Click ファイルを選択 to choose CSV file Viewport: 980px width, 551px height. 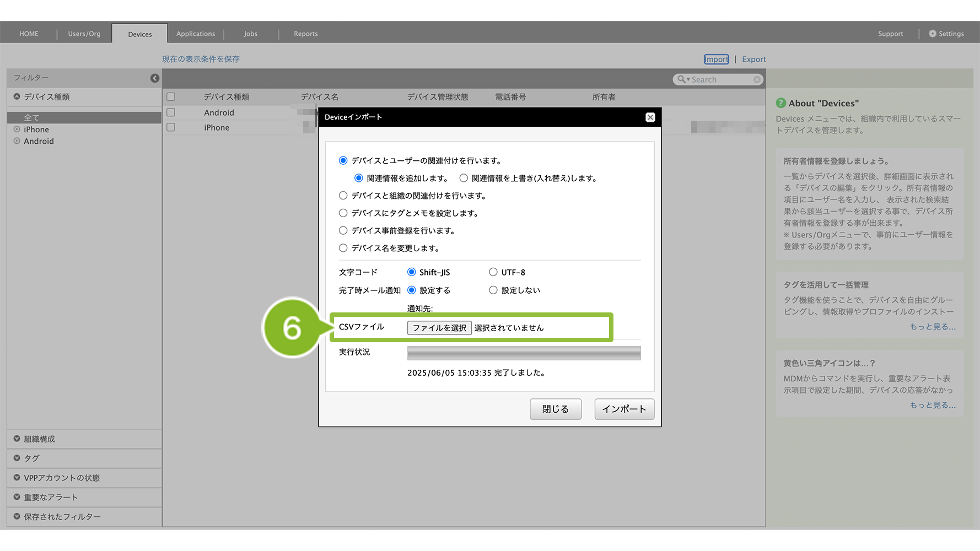439,328
